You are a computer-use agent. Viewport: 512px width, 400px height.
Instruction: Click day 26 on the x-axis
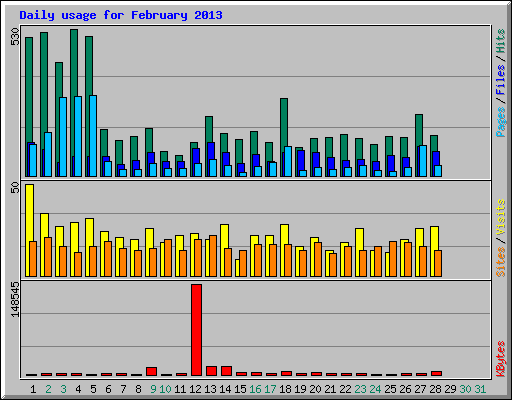click(405, 389)
